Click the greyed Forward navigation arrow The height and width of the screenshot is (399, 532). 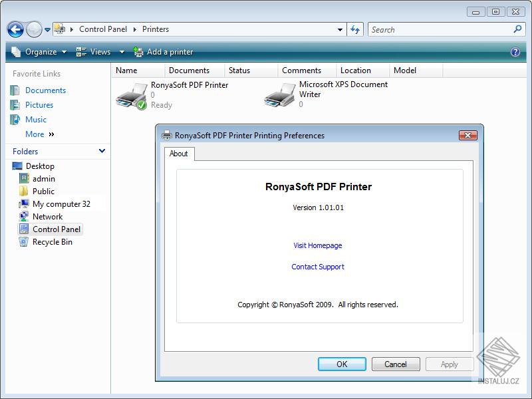[34, 29]
